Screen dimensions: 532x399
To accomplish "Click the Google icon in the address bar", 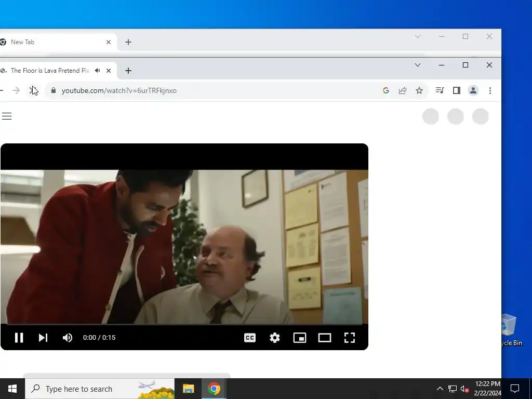I will [x=386, y=90].
